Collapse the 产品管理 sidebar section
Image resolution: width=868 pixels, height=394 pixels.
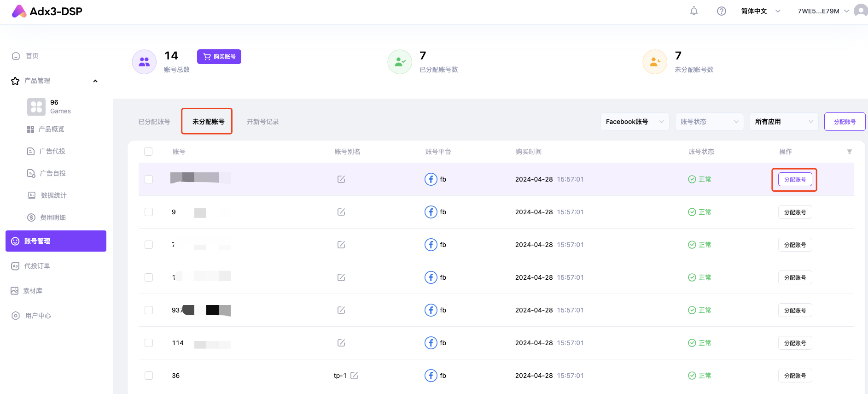click(x=95, y=81)
